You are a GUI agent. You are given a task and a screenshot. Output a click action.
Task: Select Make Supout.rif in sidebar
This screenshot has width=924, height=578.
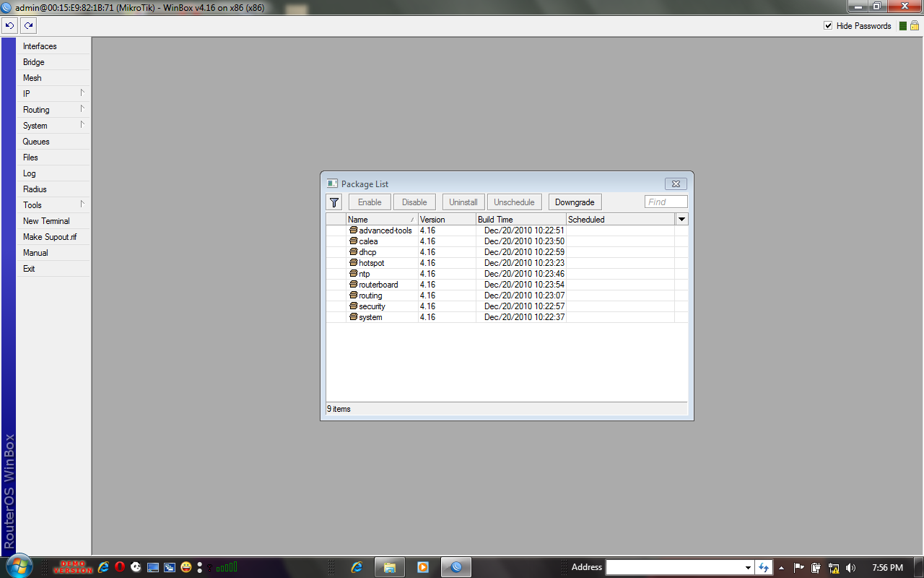coord(53,237)
